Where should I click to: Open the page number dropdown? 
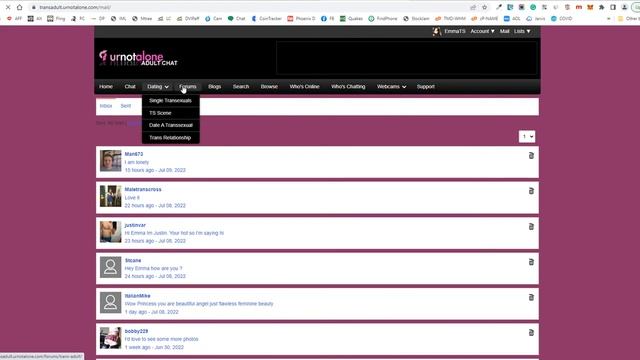527,136
